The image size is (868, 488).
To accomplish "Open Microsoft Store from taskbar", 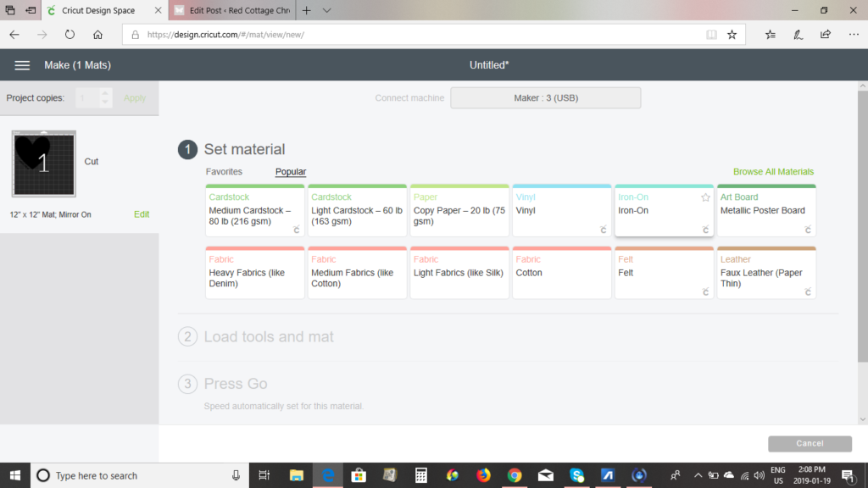I will tap(359, 475).
